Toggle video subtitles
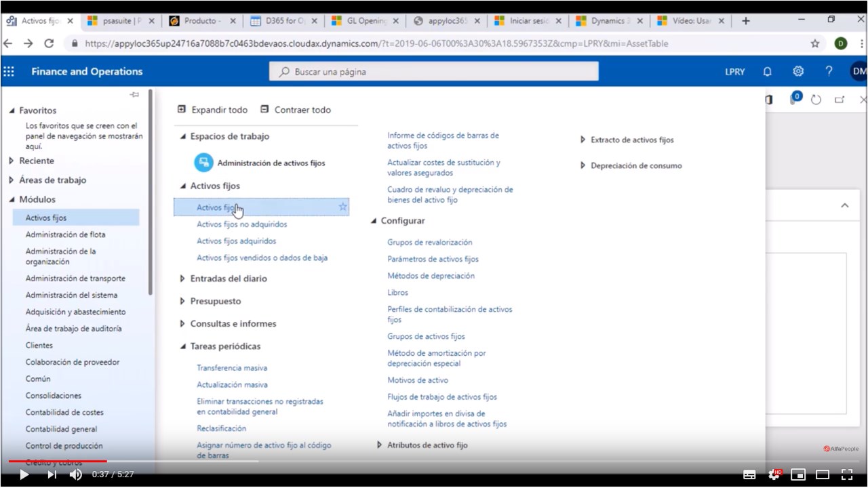This screenshot has width=868, height=488. 749,474
